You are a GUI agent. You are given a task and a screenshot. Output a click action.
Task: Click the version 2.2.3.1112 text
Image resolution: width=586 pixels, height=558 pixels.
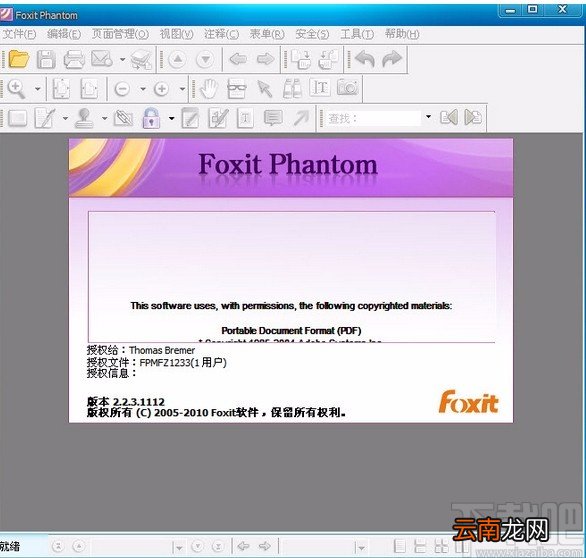point(126,402)
